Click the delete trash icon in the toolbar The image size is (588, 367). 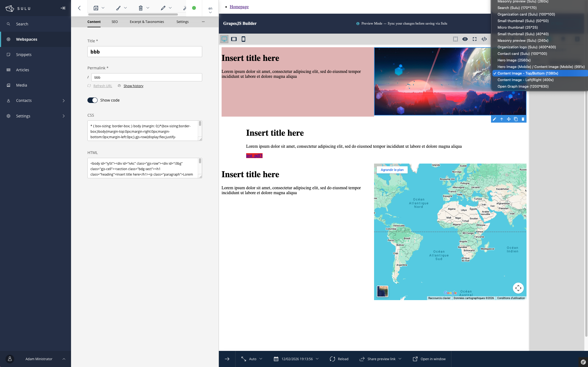click(141, 8)
